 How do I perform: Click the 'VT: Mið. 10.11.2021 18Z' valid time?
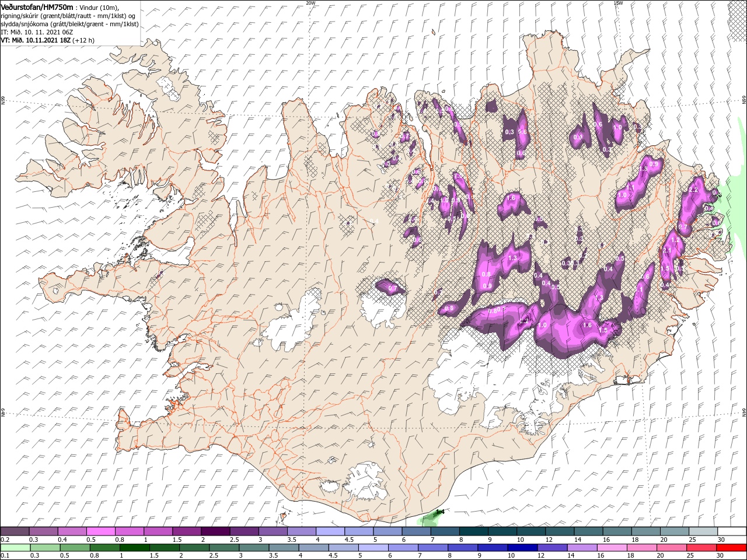point(36,41)
